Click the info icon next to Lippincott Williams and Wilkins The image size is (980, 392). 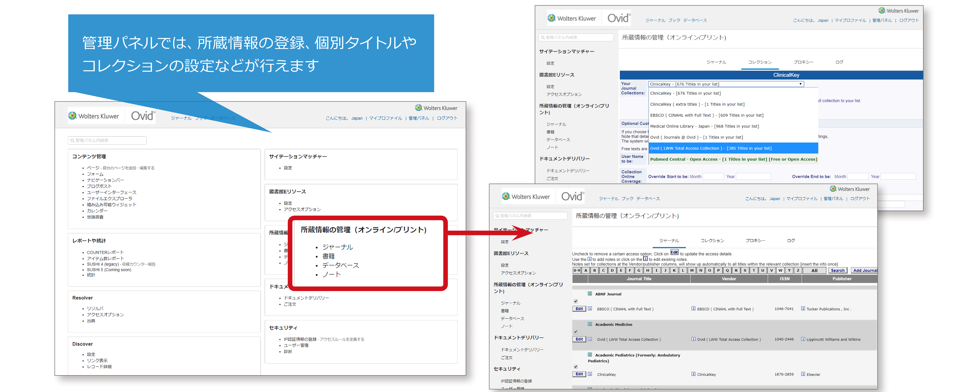(803, 339)
